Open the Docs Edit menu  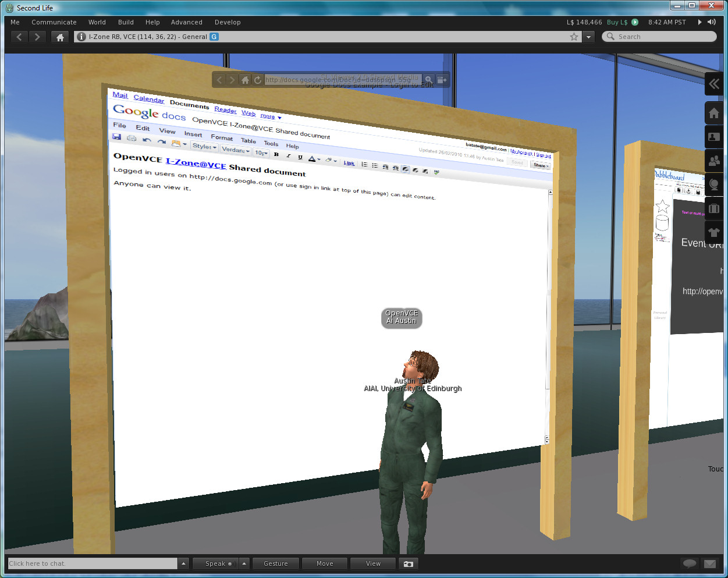[x=143, y=128]
